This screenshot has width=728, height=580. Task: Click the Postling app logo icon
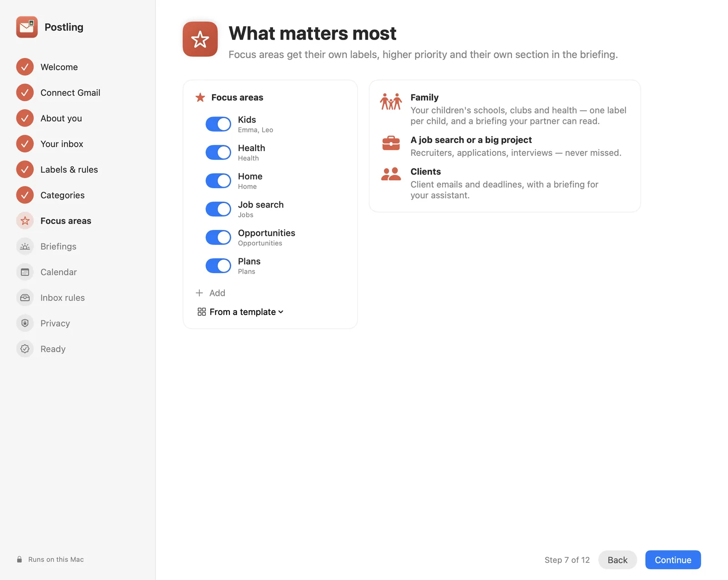click(x=27, y=27)
